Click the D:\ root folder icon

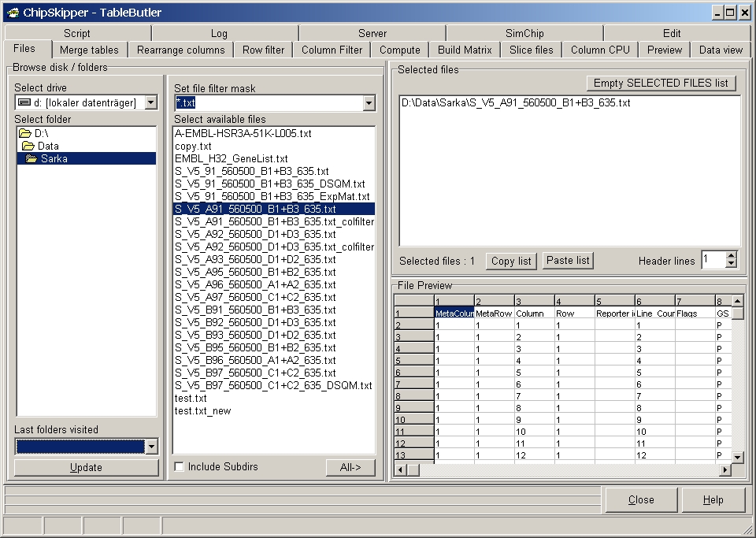[x=24, y=134]
